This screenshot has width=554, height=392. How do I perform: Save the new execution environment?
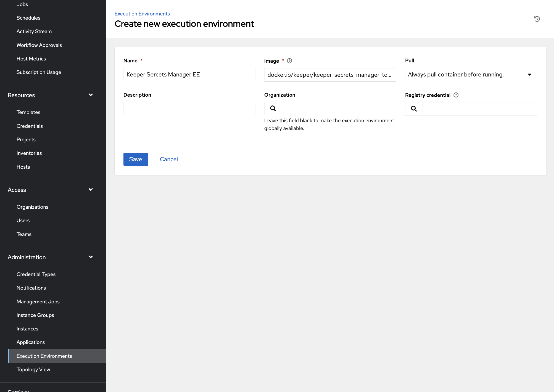click(x=135, y=159)
